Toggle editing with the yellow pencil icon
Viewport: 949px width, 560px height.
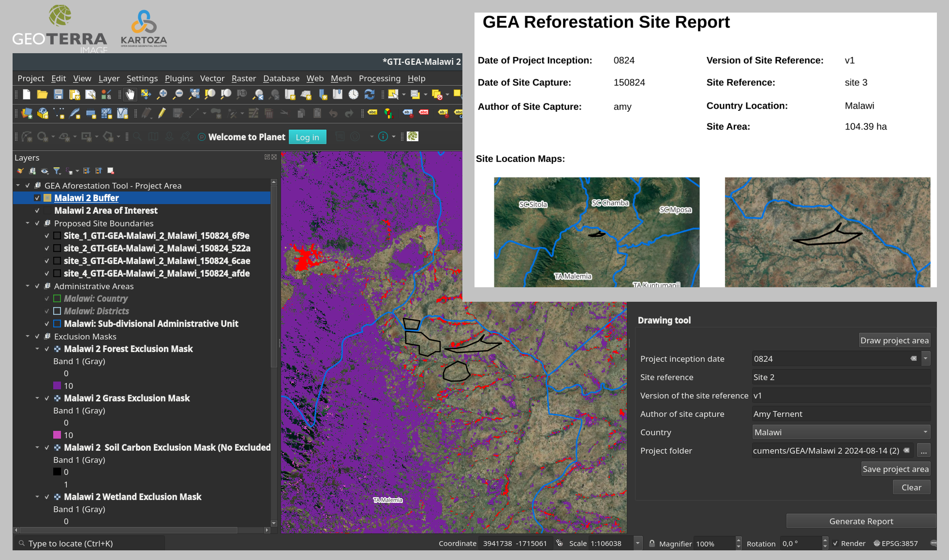coord(162,114)
